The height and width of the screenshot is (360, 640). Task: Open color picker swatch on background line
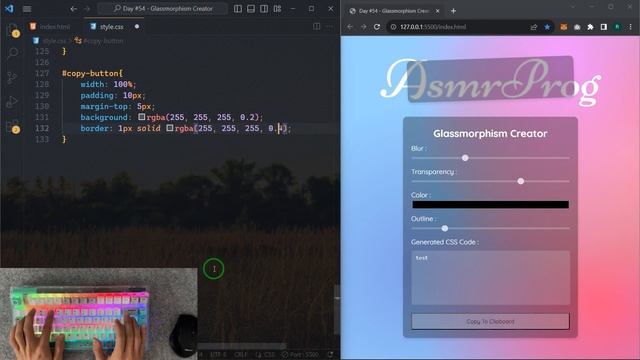pos(141,117)
